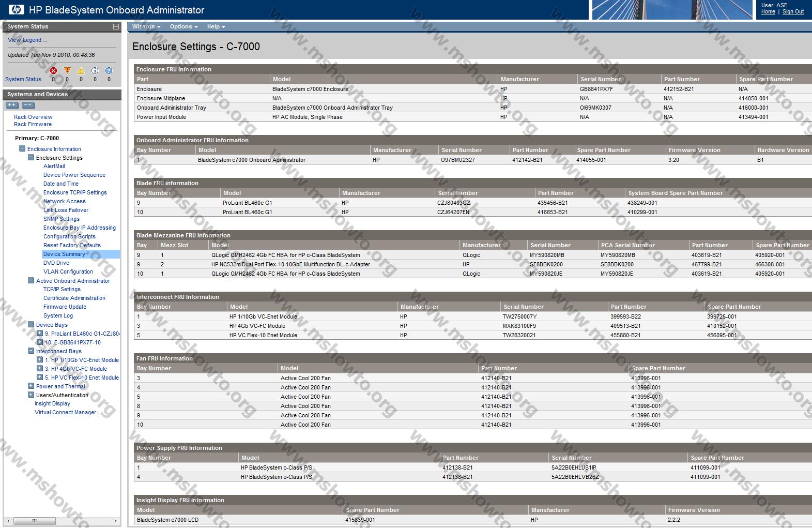Viewport: 812px width, 528px height.
Task: Click scrollbar right arrow in tree panel
Action: click(x=115, y=521)
